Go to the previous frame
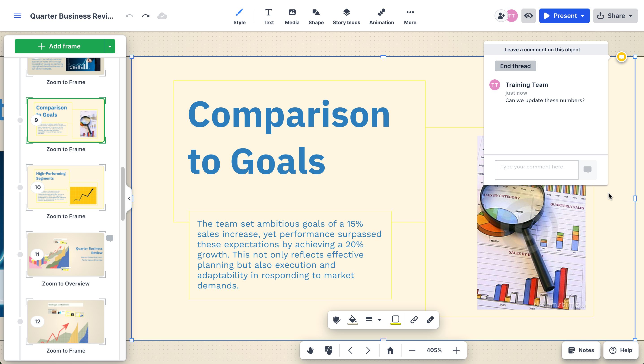This screenshot has height=364, width=644. (x=350, y=350)
